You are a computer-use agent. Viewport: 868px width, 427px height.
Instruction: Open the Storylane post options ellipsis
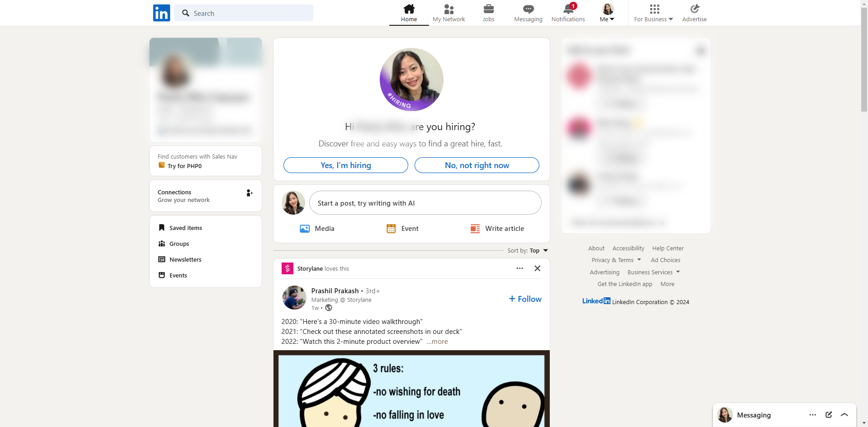click(520, 268)
